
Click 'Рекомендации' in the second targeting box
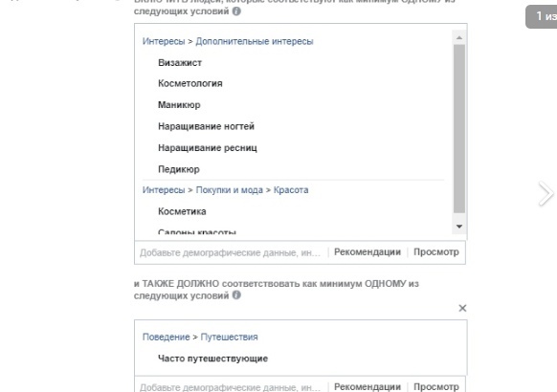click(x=368, y=386)
